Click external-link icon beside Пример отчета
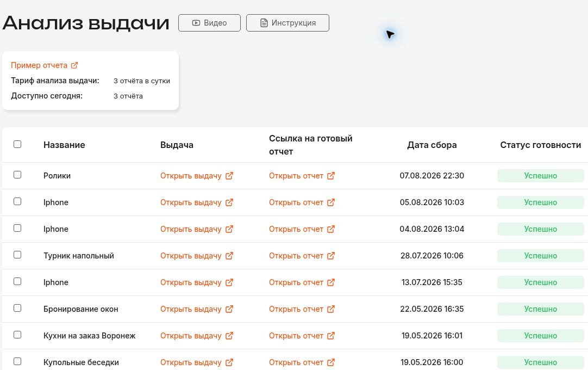 pos(74,65)
